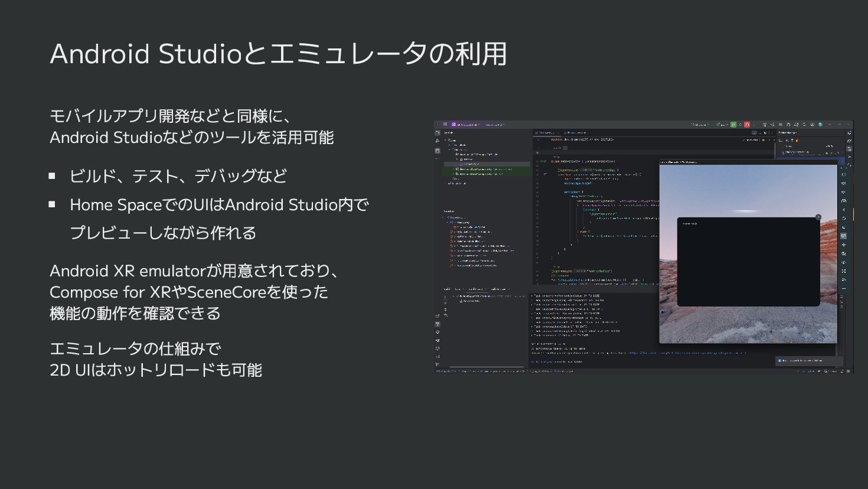Click the emulator Volume Down icon
The image size is (868, 489).
point(844,192)
